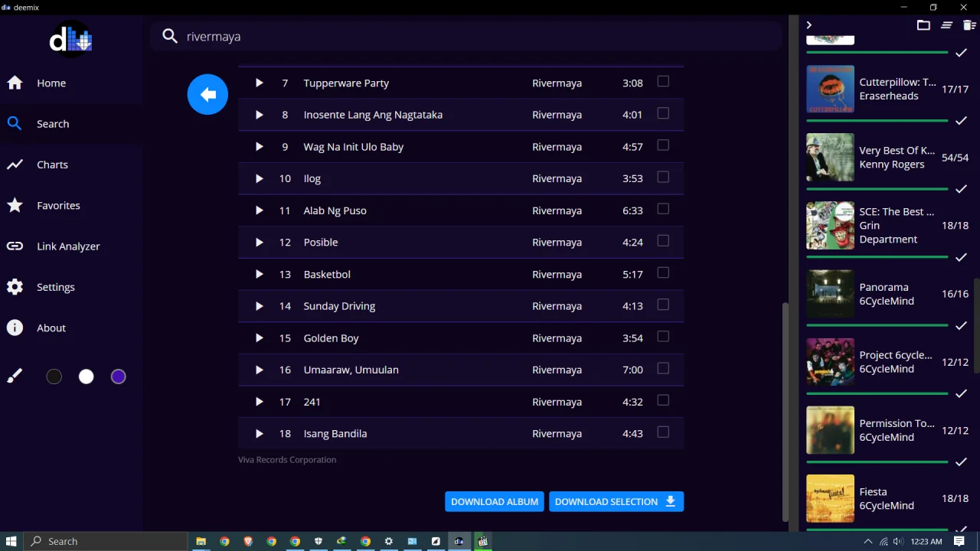This screenshot has width=980, height=551.
Task: Check the Sunday Driving checkbox
Action: click(x=663, y=305)
